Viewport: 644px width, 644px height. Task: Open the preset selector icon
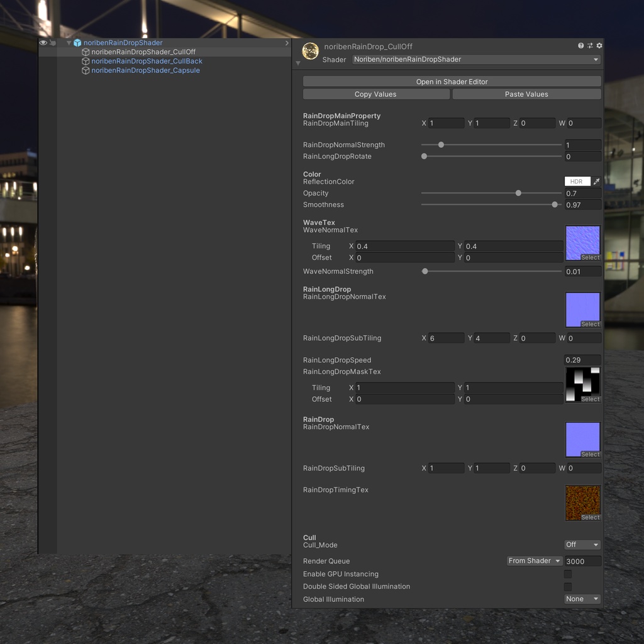pos(590,46)
